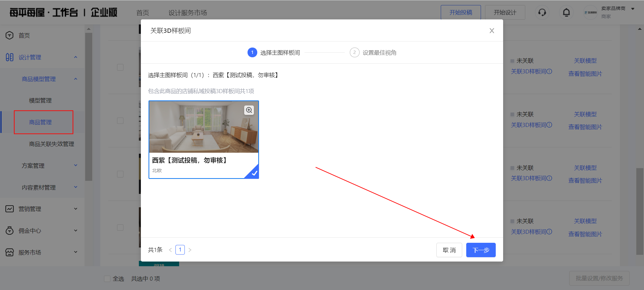Open the 首页 top navigation item
The width and height of the screenshot is (644, 290).
click(x=143, y=13)
